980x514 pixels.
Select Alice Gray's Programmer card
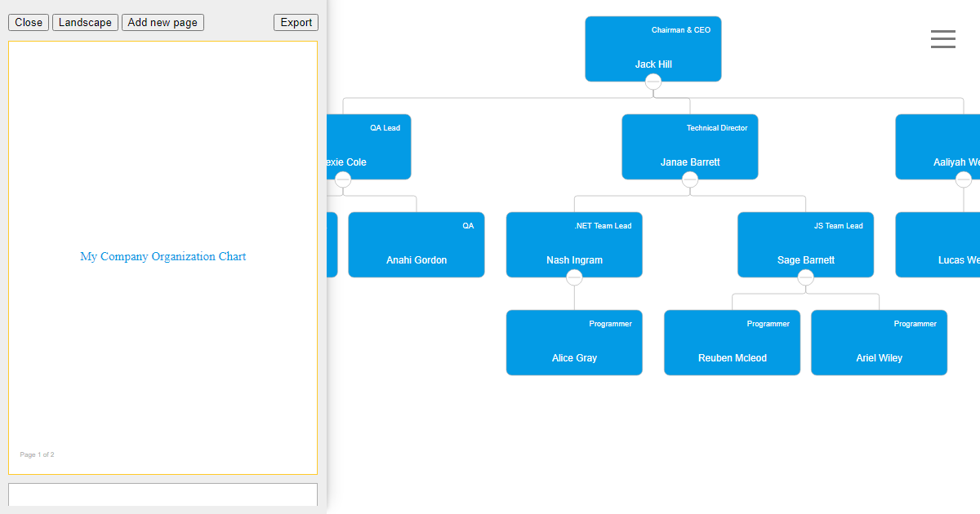pos(574,343)
